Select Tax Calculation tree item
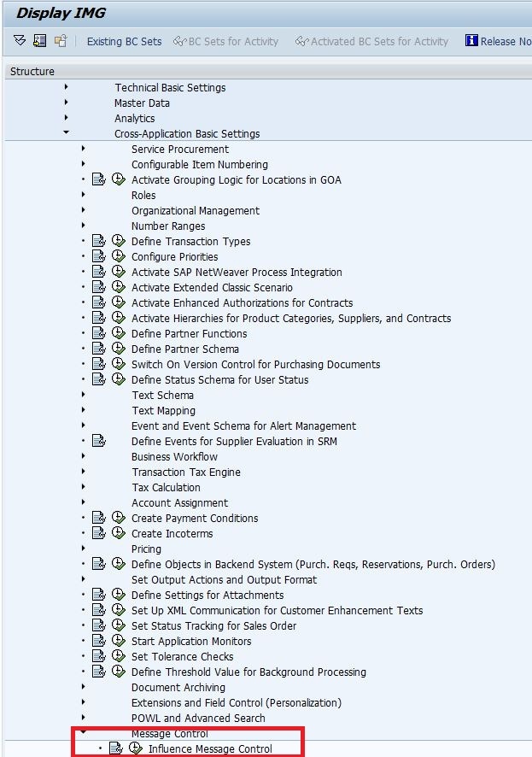 (x=166, y=487)
